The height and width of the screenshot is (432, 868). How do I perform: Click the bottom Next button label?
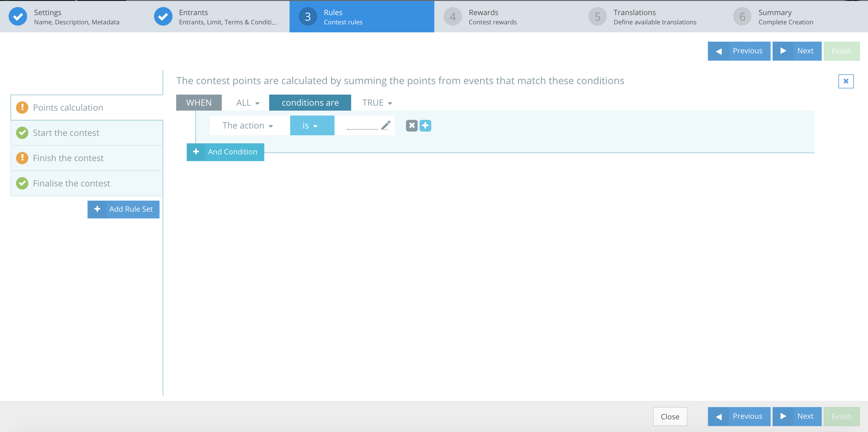point(805,417)
